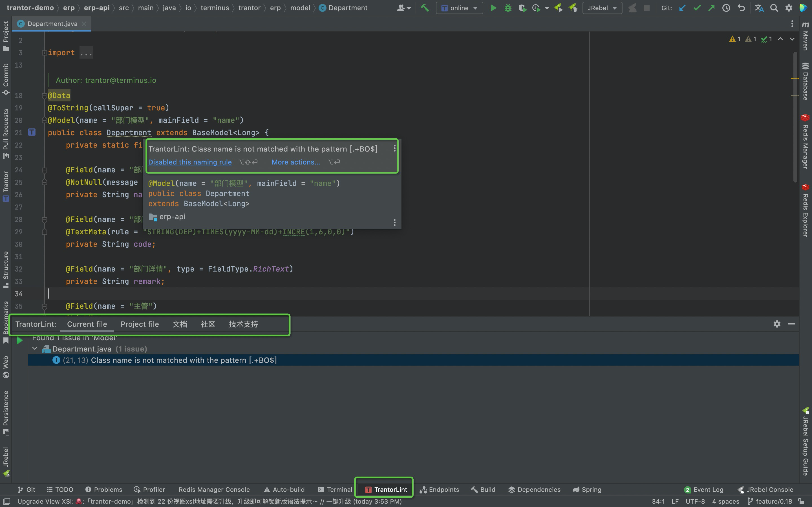This screenshot has height=507, width=812.
Task: Collapse the Department.java issue group in TrantorLint
Action: point(34,349)
